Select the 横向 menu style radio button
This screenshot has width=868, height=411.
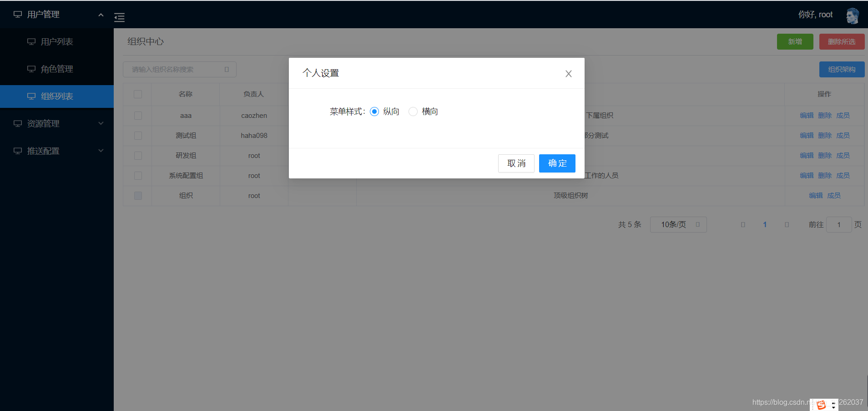[x=413, y=111]
